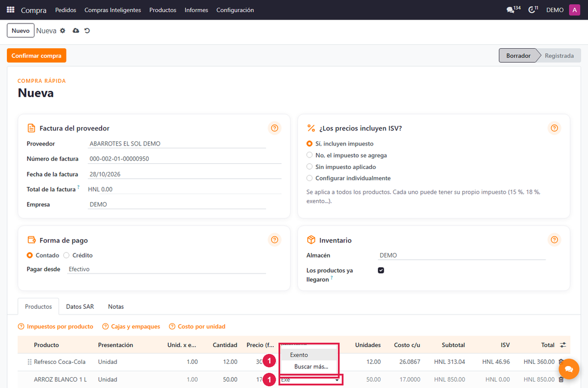Select 'No, el impuesto se agrega'
The width and height of the screenshot is (588, 388).
pos(310,155)
